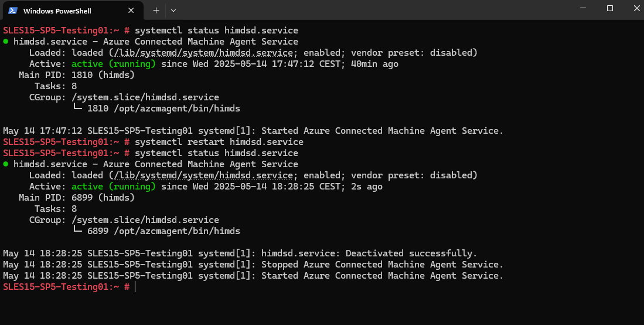Image resolution: width=644 pixels, height=325 pixels.
Task: Click the '1810 /opt/azcmagent/bin/himds' CGroup entry
Action: point(163,109)
